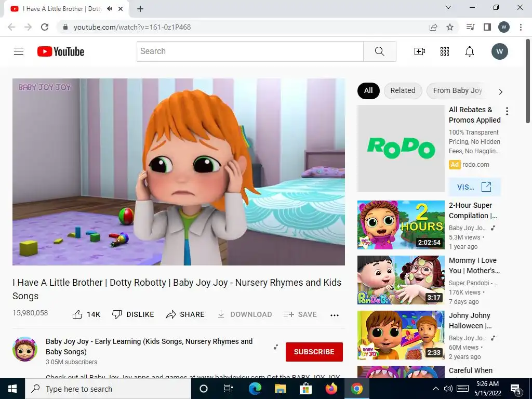Play the PanDoBi 3:17 thumbnail
The height and width of the screenshot is (399, 532).
(401, 280)
